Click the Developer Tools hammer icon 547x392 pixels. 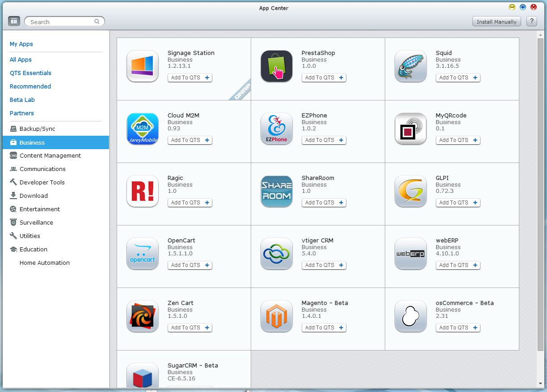(x=13, y=182)
